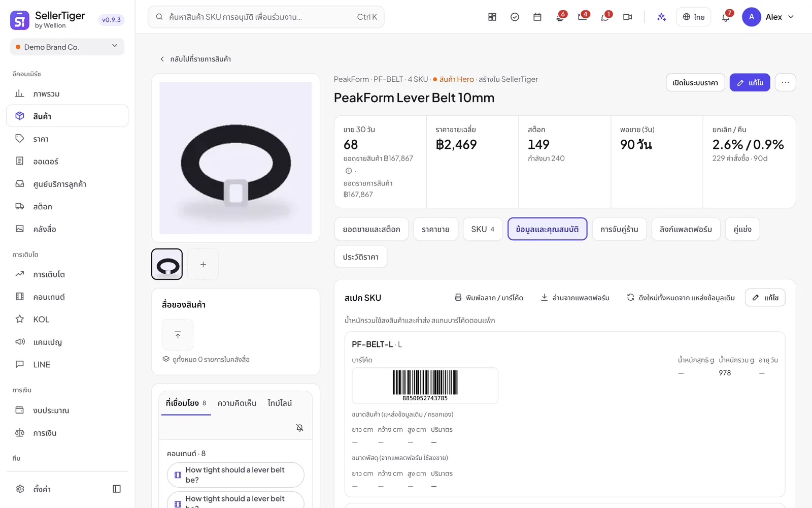Open the top bar icon with badge 6
The height and width of the screenshot is (508, 812).
pos(560,17)
